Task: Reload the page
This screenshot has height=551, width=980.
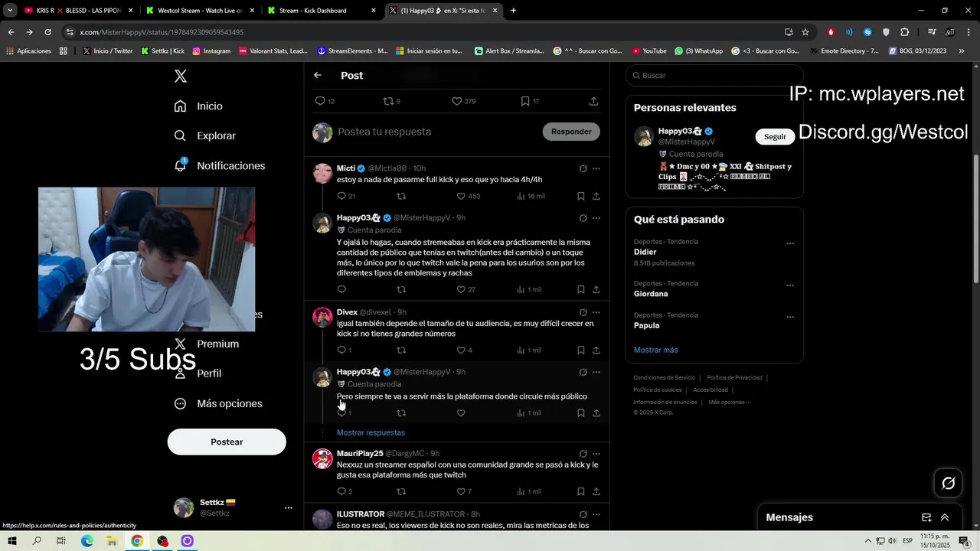Action: pos(47,32)
